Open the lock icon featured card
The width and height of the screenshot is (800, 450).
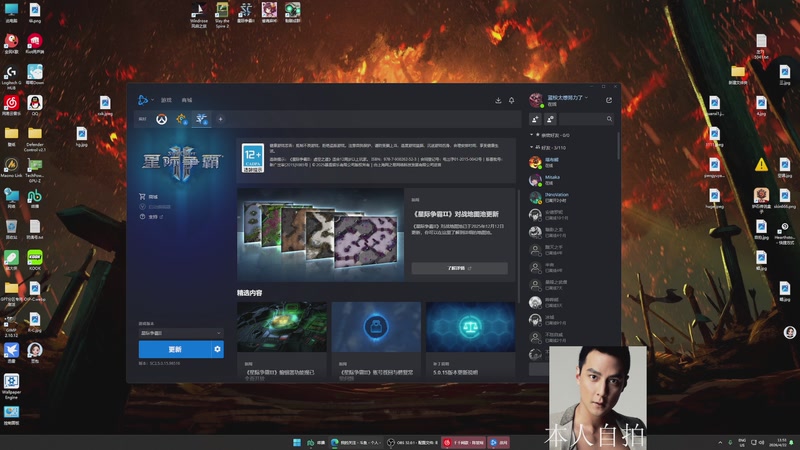(x=376, y=327)
